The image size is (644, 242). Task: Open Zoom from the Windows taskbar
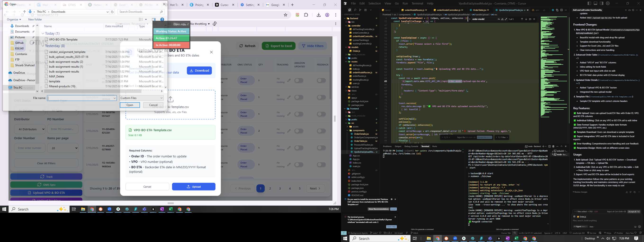tap(109, 209)
